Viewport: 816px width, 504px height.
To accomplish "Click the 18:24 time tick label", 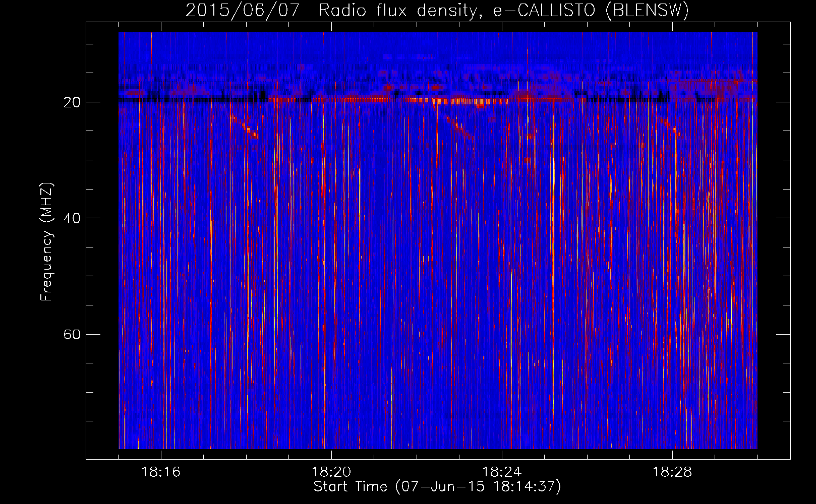I will point(502,472).
